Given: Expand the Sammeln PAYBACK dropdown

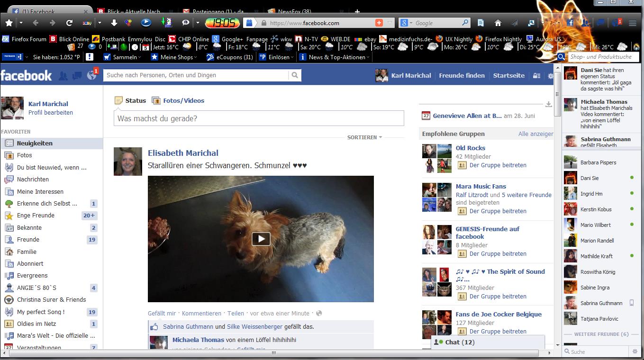Looking at the screenshot, I should [x=122, y=57].
